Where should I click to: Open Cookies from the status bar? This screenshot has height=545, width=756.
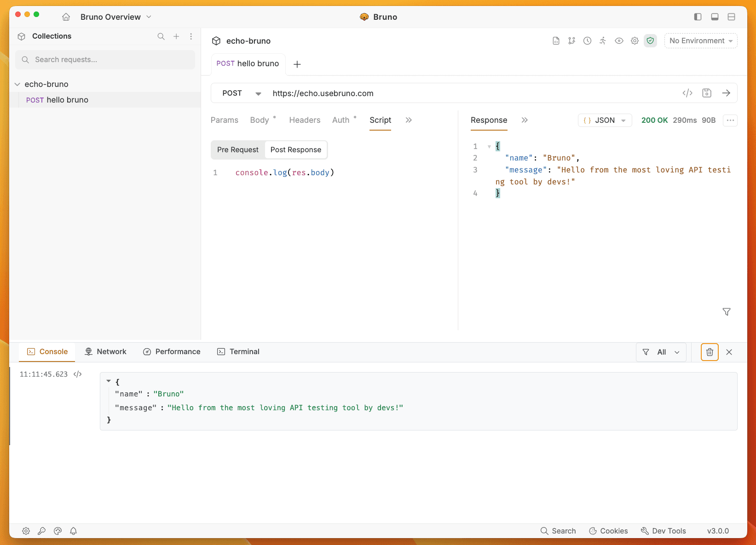(608, 531)
